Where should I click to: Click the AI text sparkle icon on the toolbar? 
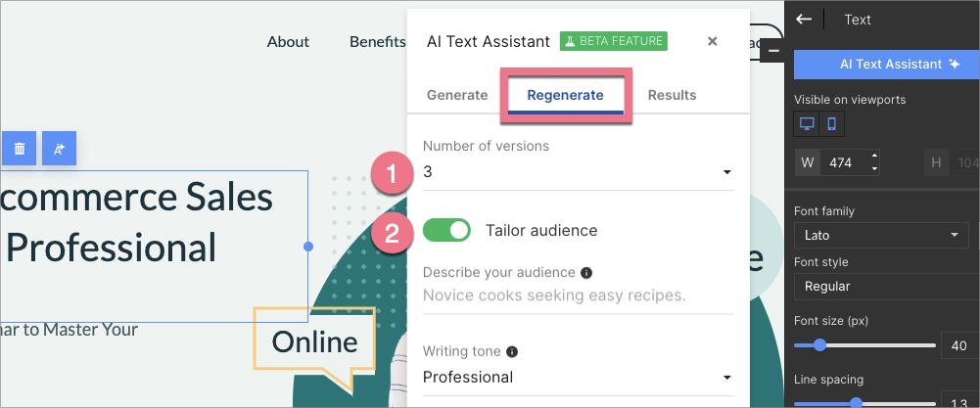click(x=60, y=149)
